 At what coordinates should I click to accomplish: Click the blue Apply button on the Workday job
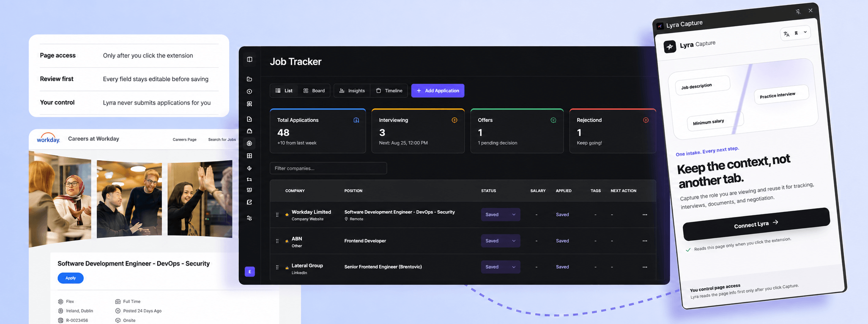[x=71, y=278]
